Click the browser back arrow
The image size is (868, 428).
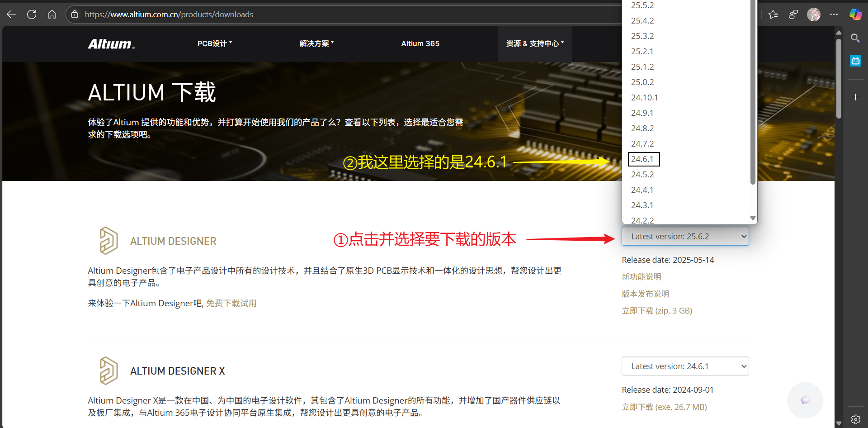[11, 14]
